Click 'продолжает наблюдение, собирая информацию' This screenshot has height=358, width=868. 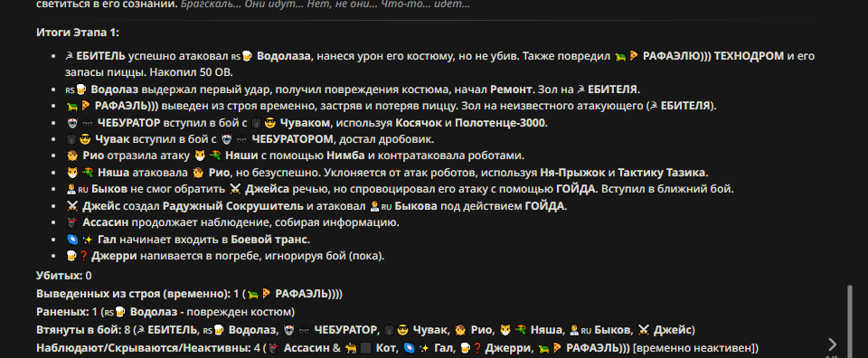pos(265,222)
